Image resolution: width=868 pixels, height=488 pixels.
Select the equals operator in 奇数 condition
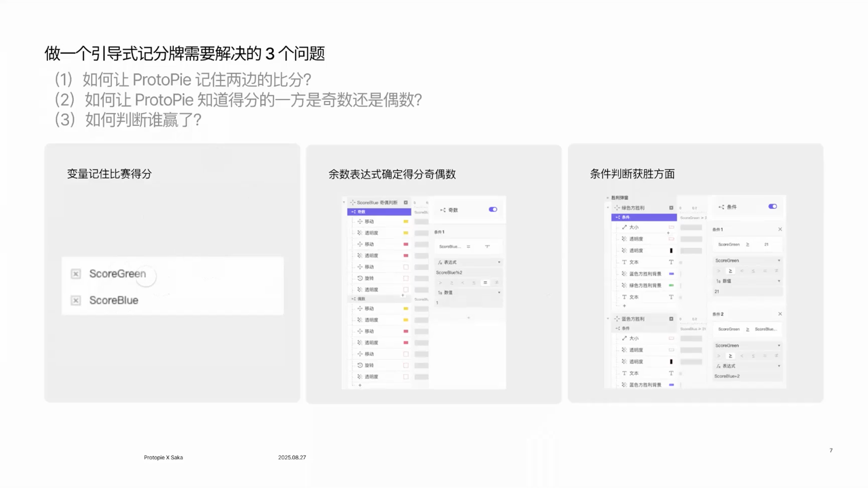(x=485, y=283)
